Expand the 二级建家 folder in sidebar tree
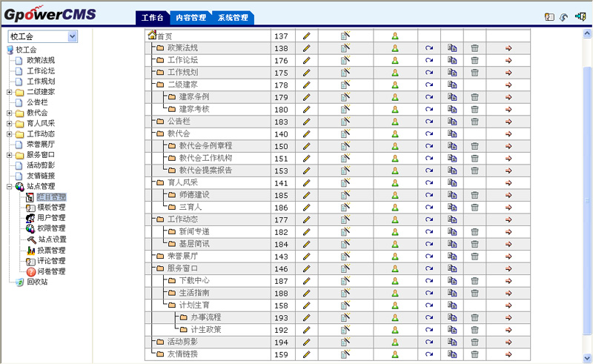 [x=9, y=92]
